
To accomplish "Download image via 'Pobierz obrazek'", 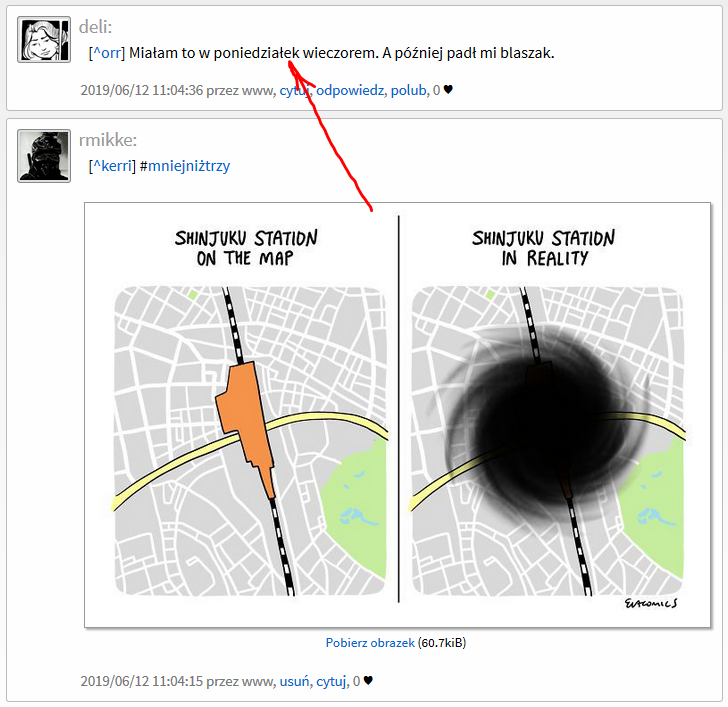I will tap(370, 643).
